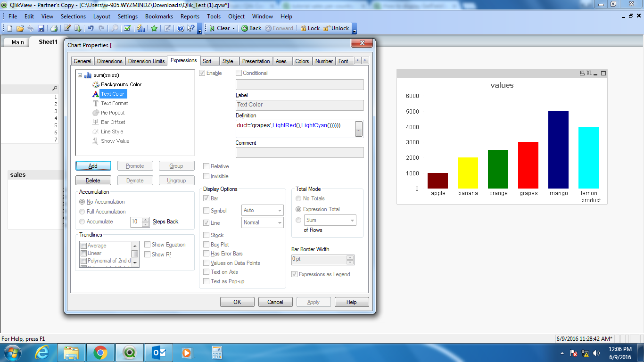This screenshot has height=362, width=644.
Task: Click the Add Bookmark star icon
Action: 154,28
